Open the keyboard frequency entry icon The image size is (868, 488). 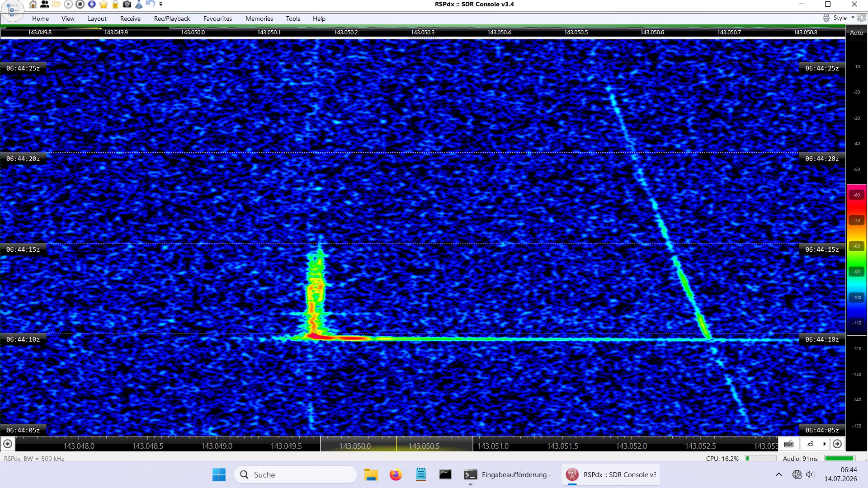pos(789,444)
